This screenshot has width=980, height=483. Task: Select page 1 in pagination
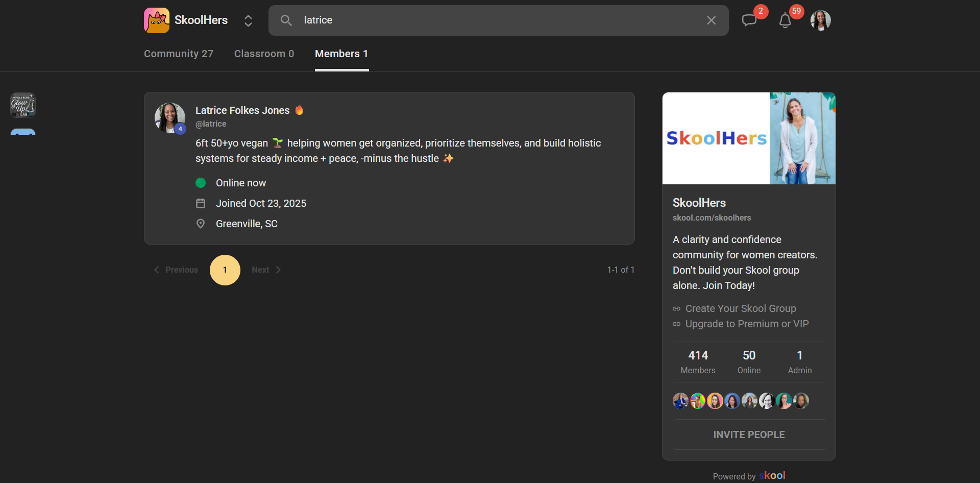point(225,270)
